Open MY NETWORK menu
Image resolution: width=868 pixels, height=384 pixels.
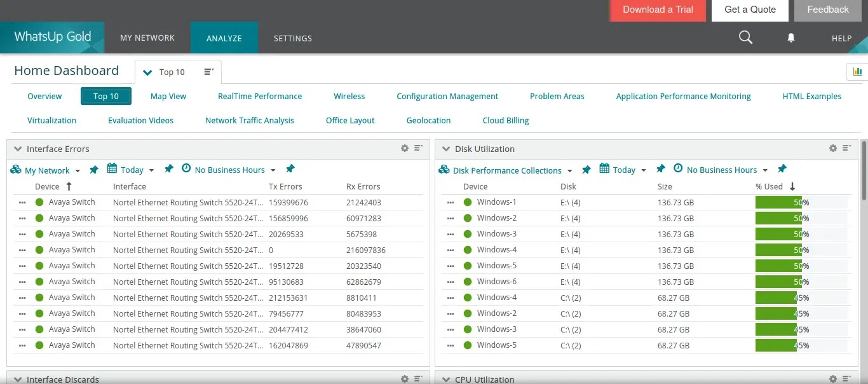tap(147, 38)
